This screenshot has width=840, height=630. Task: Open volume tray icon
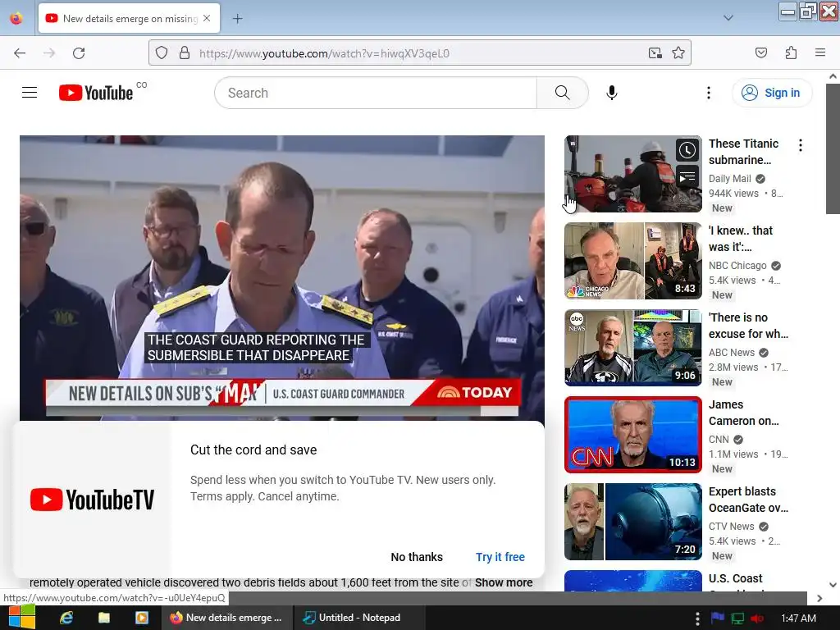click(x=757, y=619)
